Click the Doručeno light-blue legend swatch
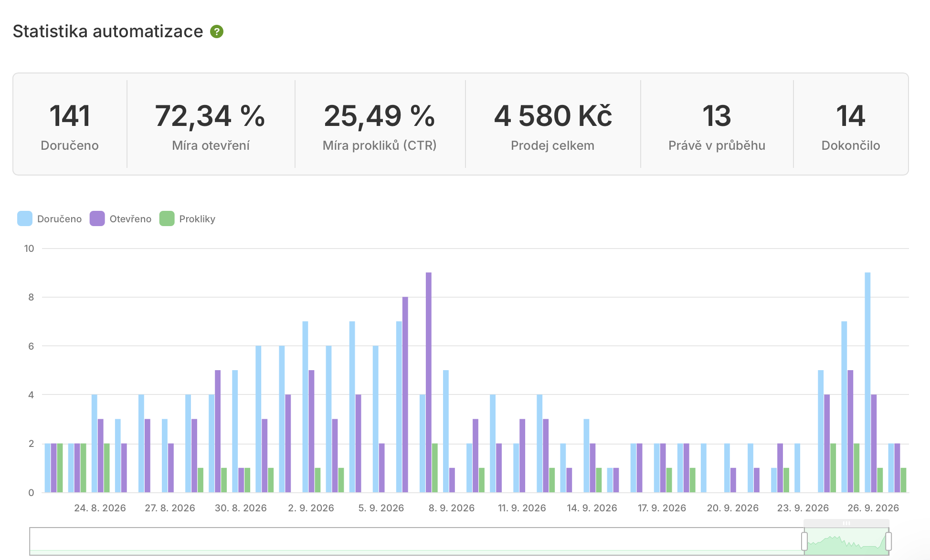The image size is (930, 560). [25, 218]
